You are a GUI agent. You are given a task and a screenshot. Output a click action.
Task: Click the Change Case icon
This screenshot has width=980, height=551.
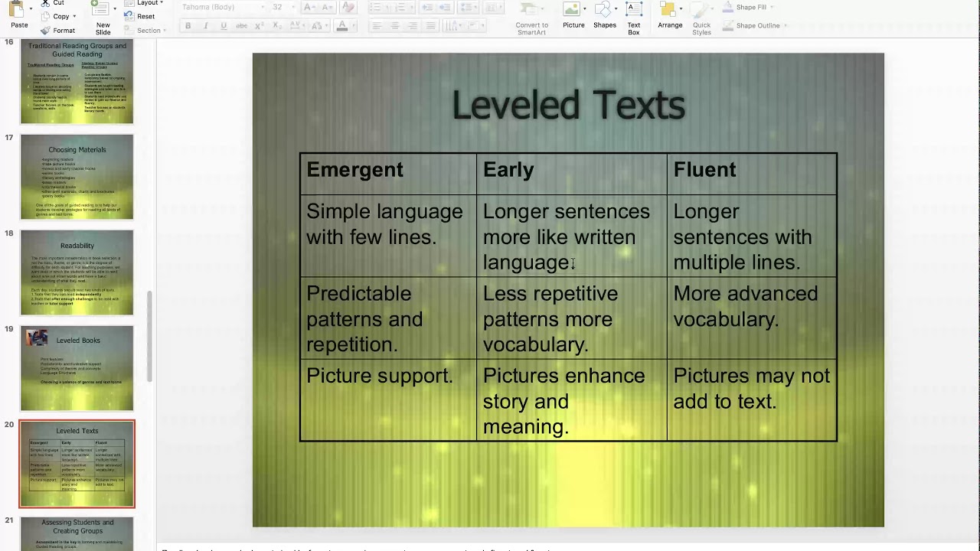coord(318,26)
